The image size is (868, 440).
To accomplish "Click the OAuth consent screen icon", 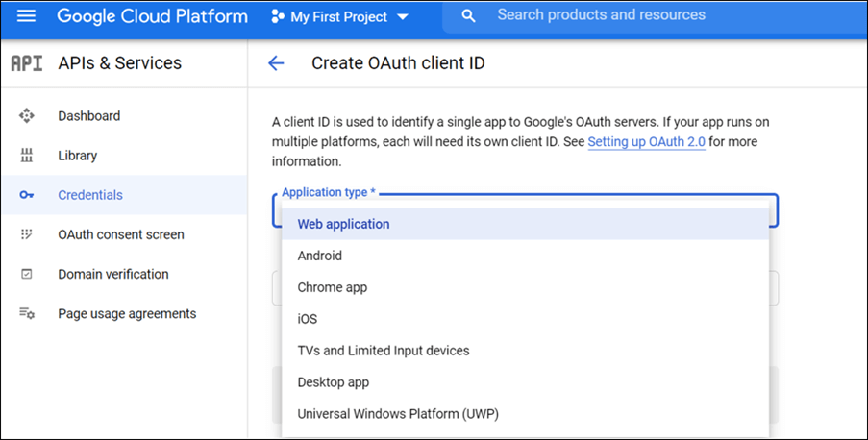I will point(27,234).
